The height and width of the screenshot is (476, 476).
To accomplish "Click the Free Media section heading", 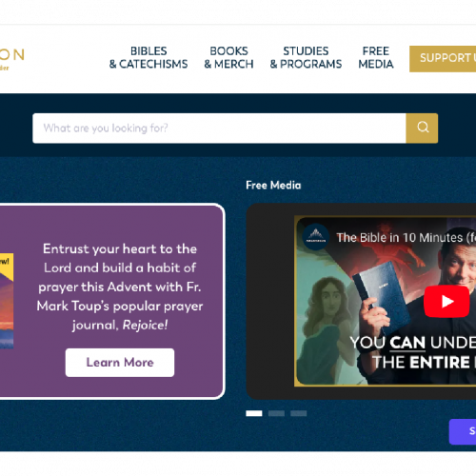I will coord(273,185).
